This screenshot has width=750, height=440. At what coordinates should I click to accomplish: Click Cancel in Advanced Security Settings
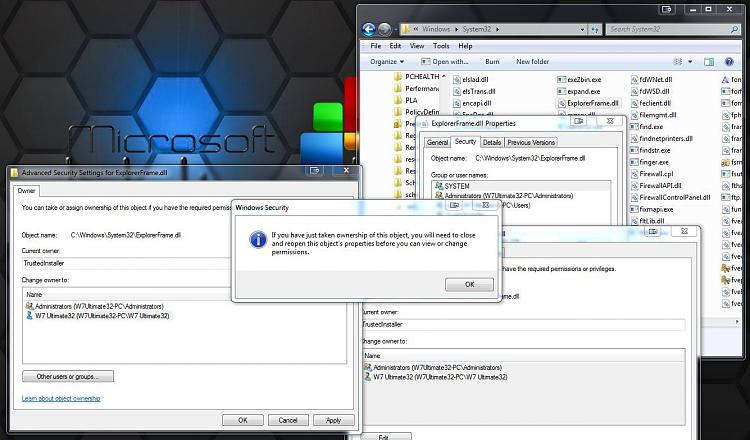(x=288, y=420)
